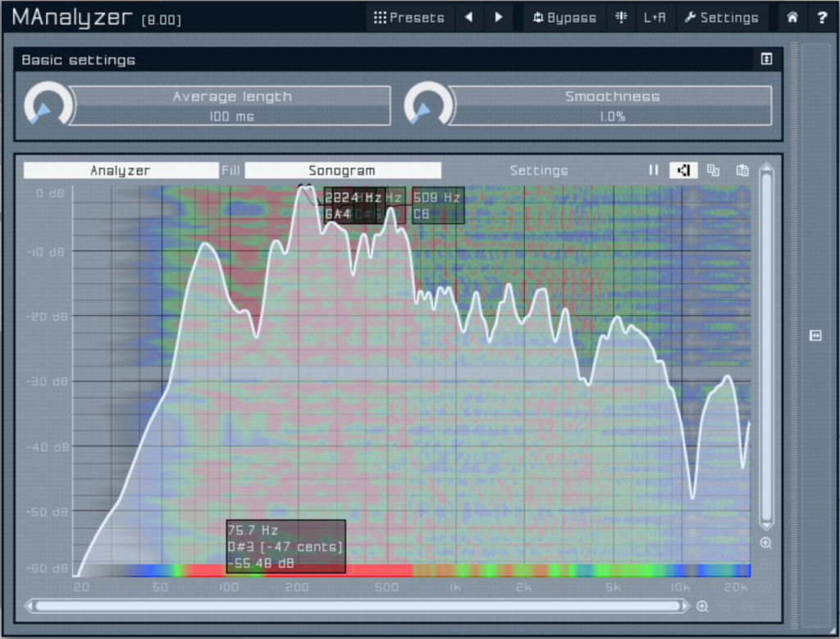Click the home icon
The width and height of the screenshot is (840, 639).
click(792, 18)
